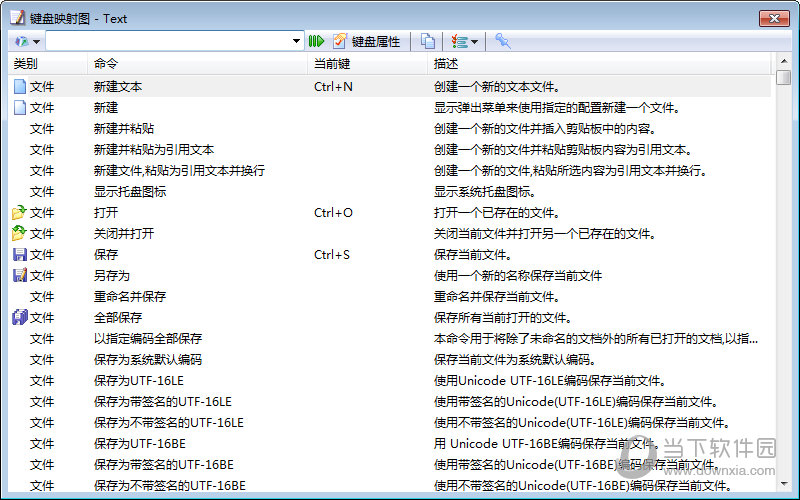
Task: Click description 重命名并保存当前文件。
Action: coord(496,296)
